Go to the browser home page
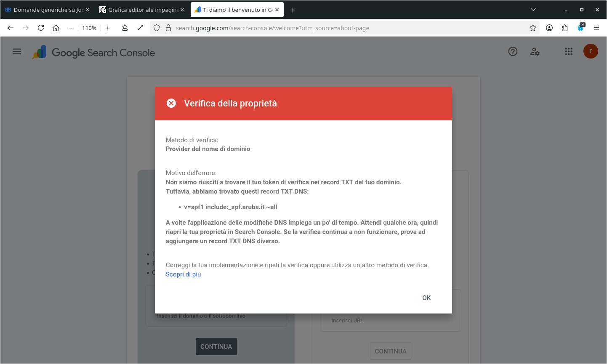 (56, 28)
